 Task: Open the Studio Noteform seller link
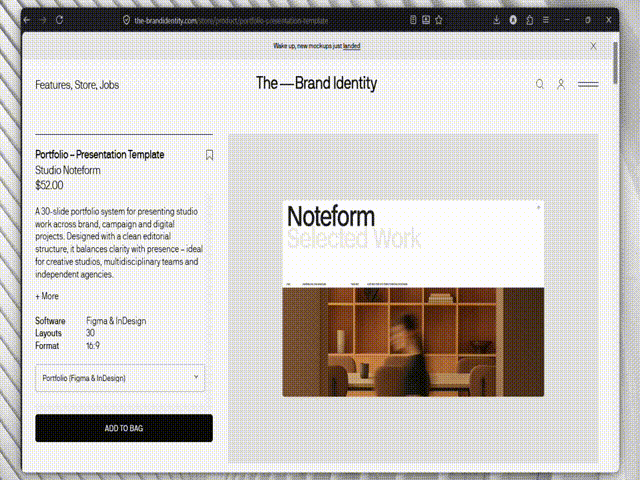(68, 170)
